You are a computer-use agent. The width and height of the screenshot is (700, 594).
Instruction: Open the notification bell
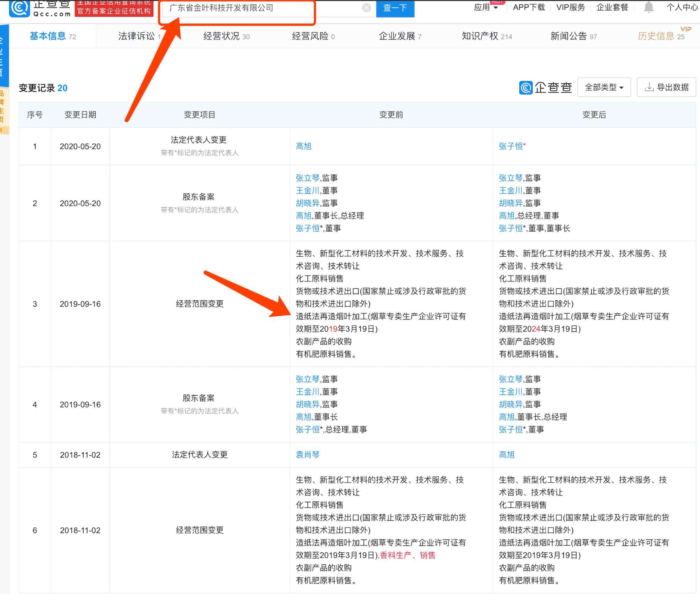click(x=649, y=7)
